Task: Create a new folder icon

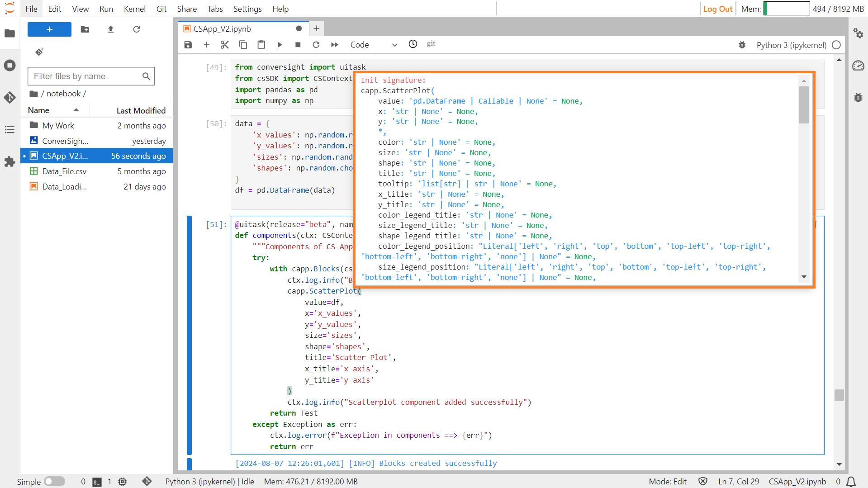Action: [85, 29]
